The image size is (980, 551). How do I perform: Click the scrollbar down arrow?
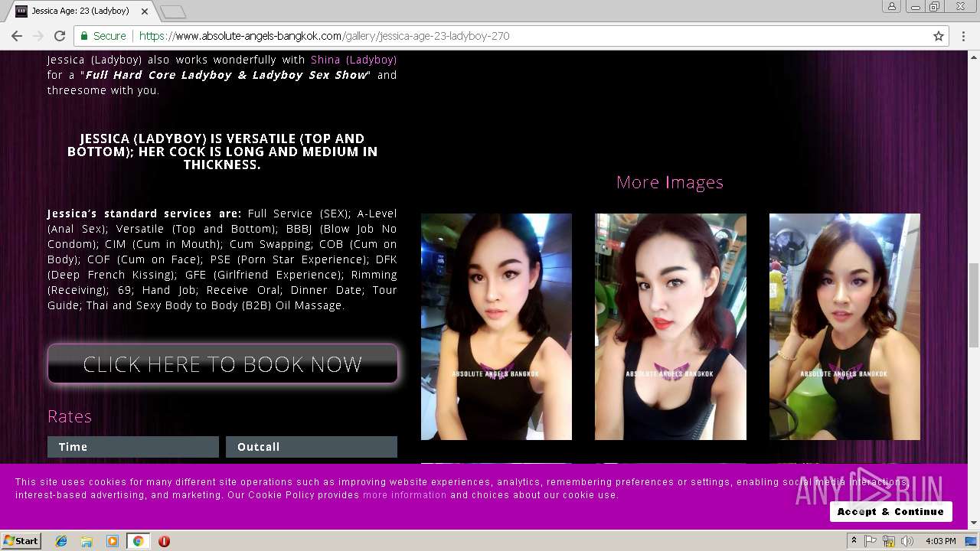pyautogui.click(x=973, y=523)
